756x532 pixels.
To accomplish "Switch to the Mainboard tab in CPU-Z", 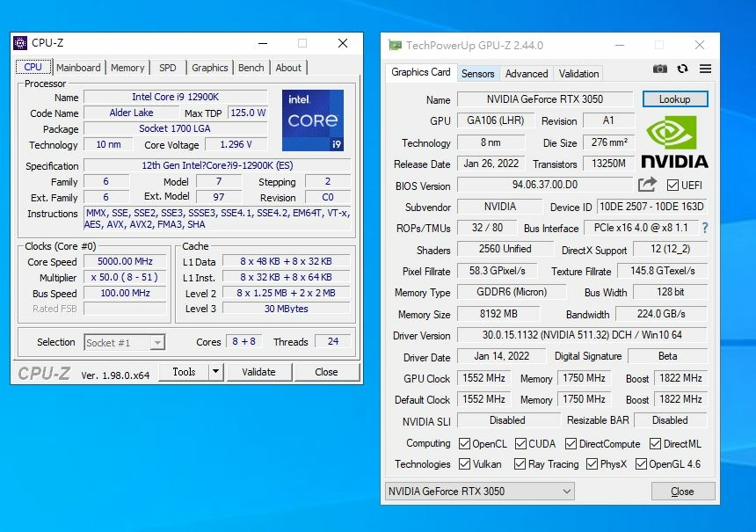I will (78, 68).
